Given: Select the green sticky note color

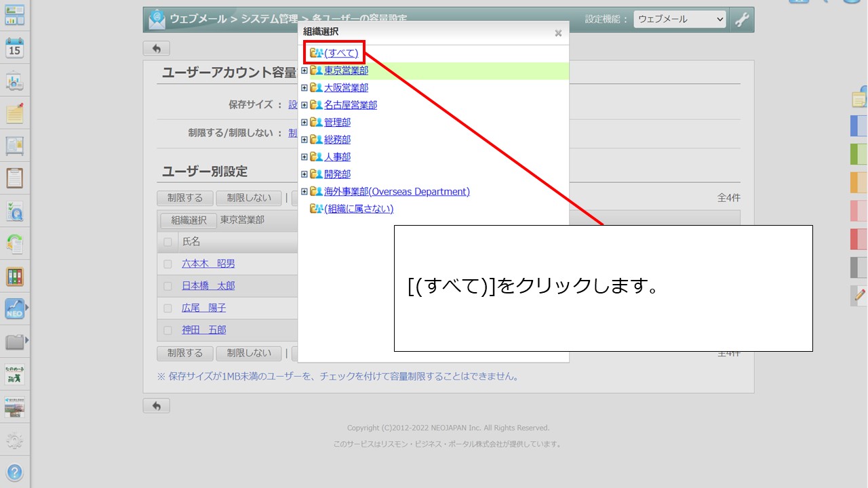Looking at the screenshot, I should coord(859,154).
